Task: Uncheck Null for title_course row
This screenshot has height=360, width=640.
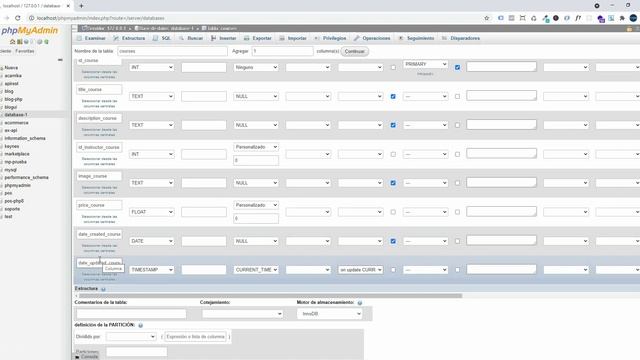Action: [393, 96]
